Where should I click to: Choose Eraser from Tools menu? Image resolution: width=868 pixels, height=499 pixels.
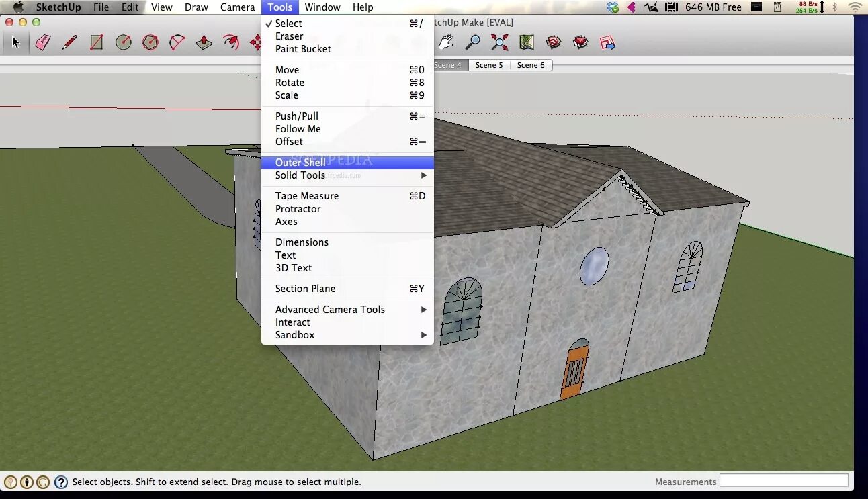[347, 36]
